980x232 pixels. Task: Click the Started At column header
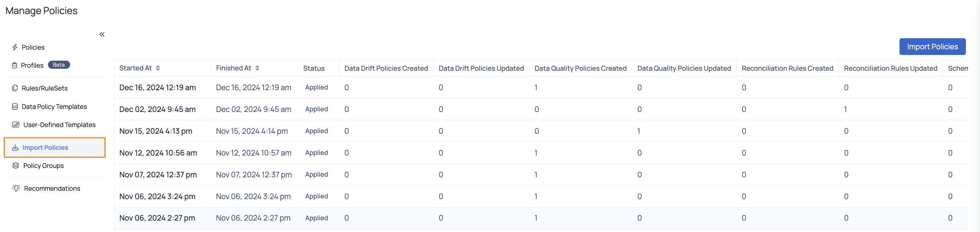pyautogui.click(x=135, y=68)
